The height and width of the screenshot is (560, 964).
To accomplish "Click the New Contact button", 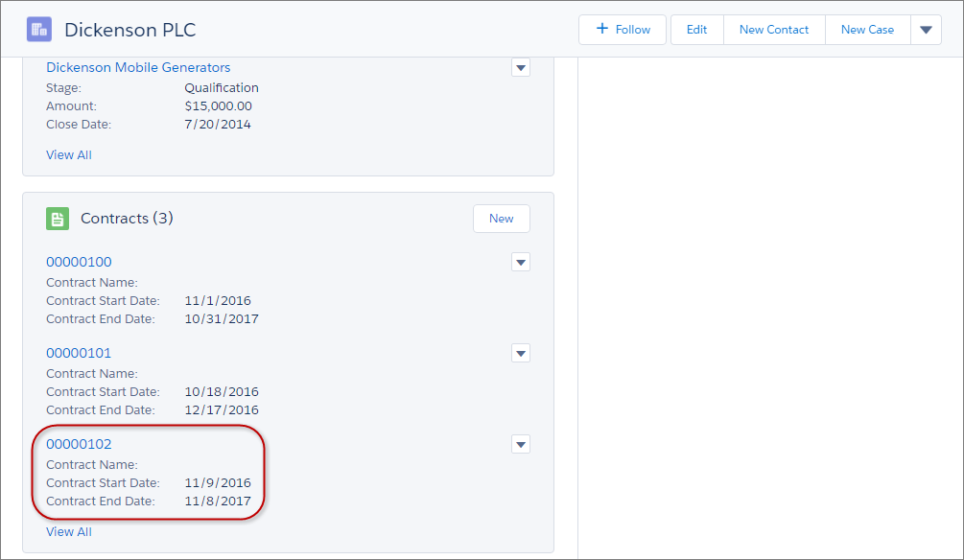I will click(774, 30).
